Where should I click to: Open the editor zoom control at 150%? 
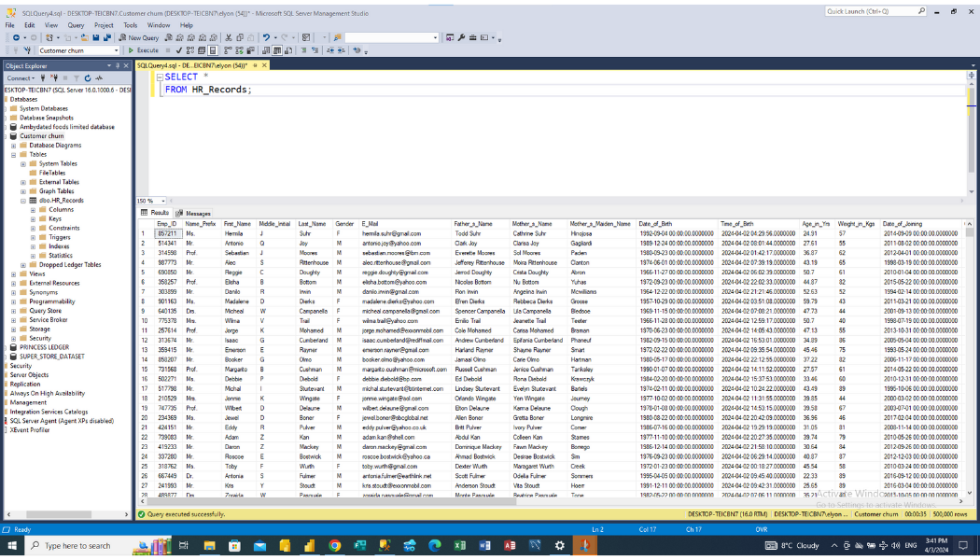[147, 200]
